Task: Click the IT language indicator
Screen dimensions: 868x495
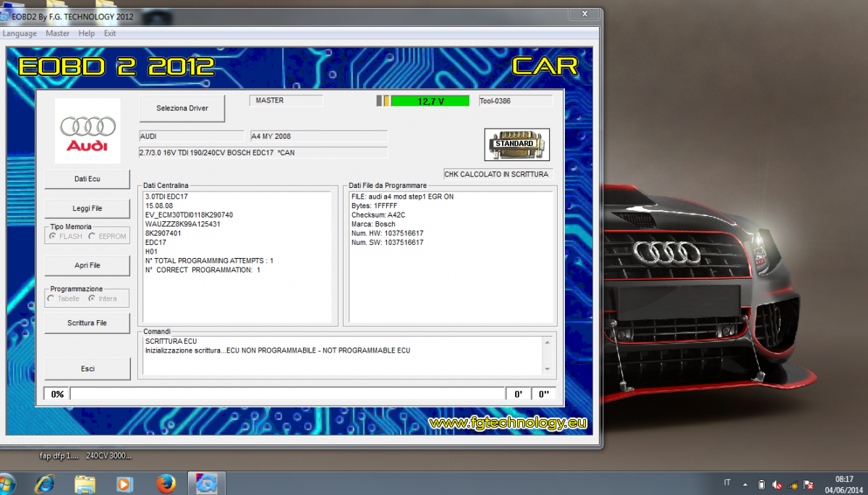Action: point(727,483)
